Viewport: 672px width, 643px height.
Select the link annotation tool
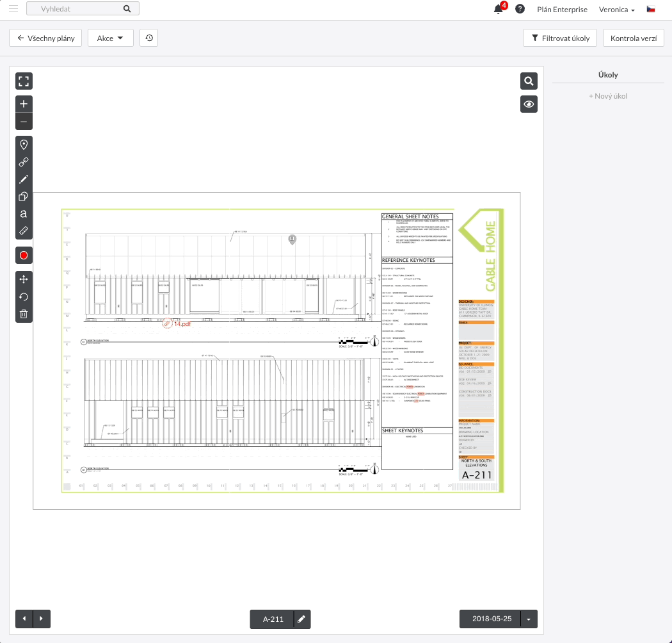pyautogui.click(x=24, y=162)
